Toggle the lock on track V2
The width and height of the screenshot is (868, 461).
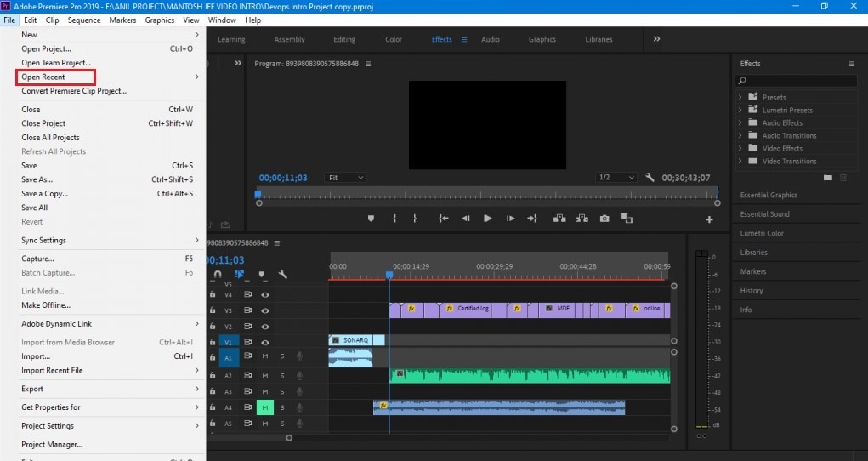coord(213,327)
